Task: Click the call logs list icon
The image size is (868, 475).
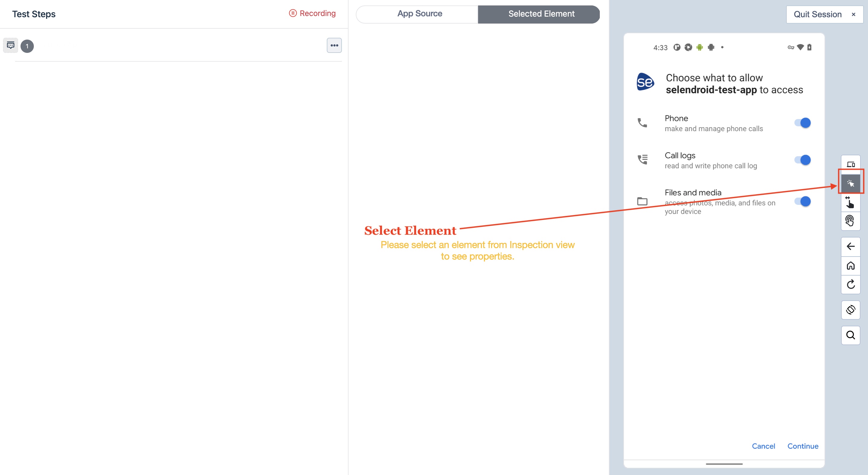Action: coord(642,160)
